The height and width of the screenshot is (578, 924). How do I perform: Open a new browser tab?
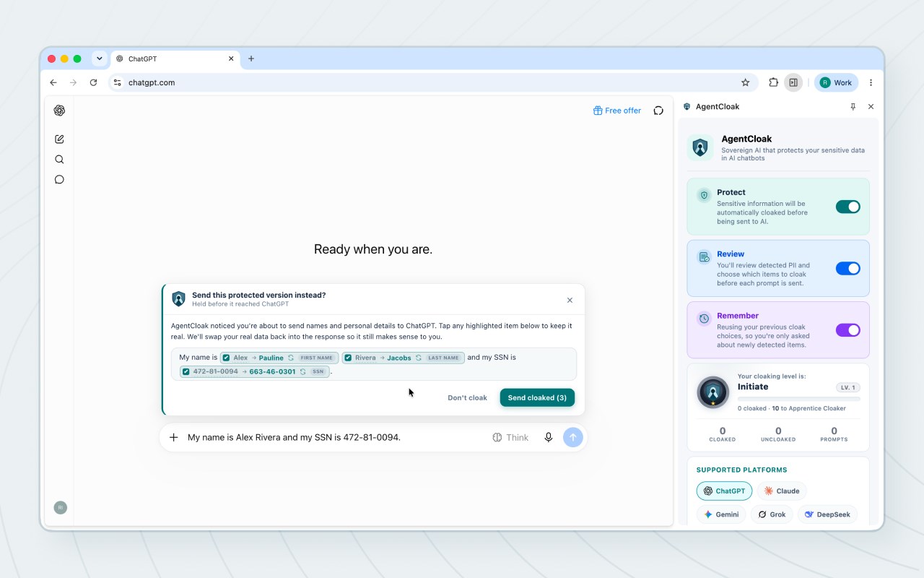[251, 59]
